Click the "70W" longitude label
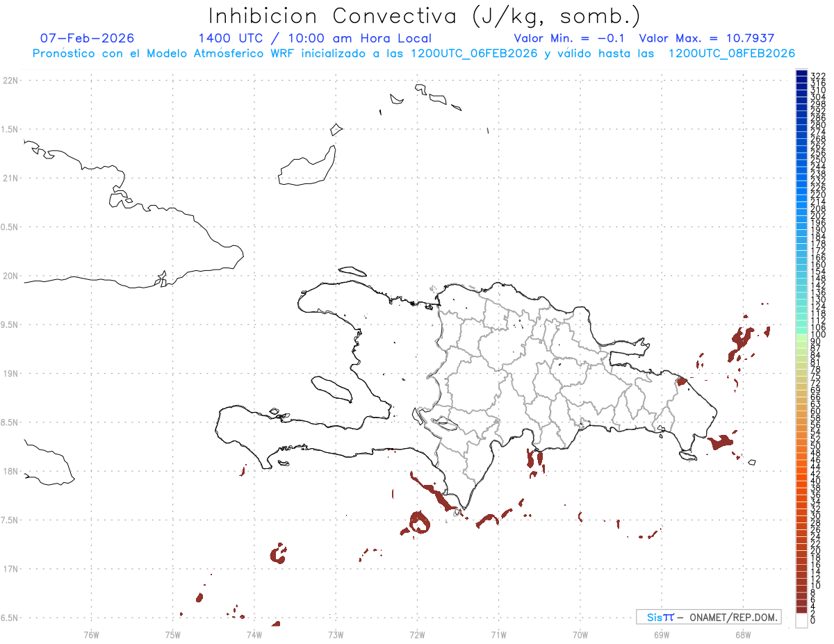This screenshot has height=644, width=834. point(580,635)
